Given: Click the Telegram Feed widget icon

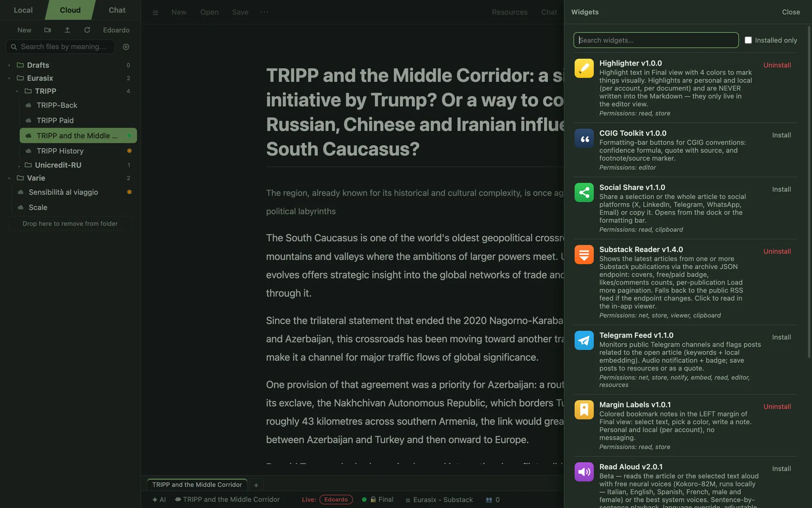Looking at the screenshot, I should [584, 340].
